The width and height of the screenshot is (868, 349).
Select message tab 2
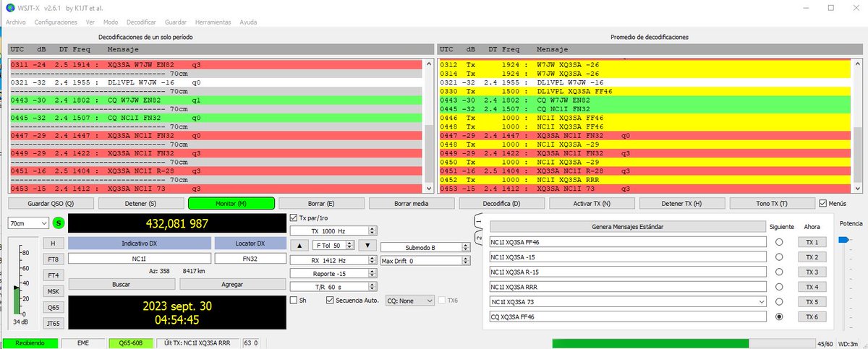pos(478,238)
